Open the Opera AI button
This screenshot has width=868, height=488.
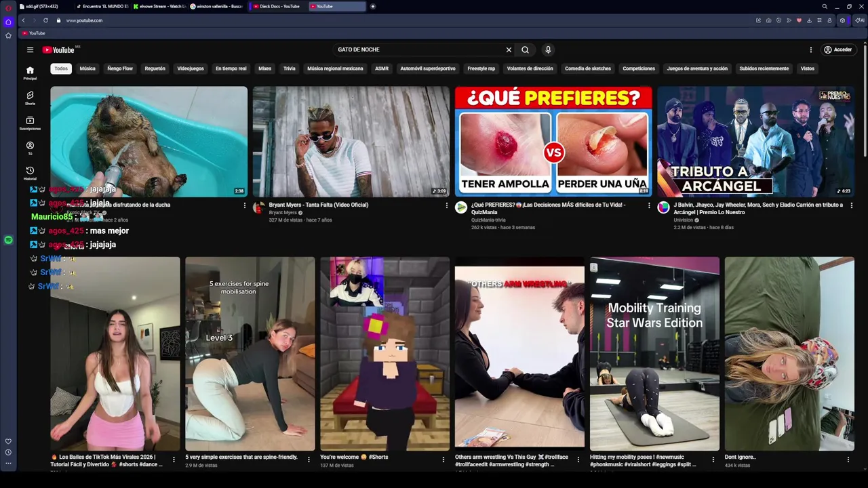tap(859, 20)
